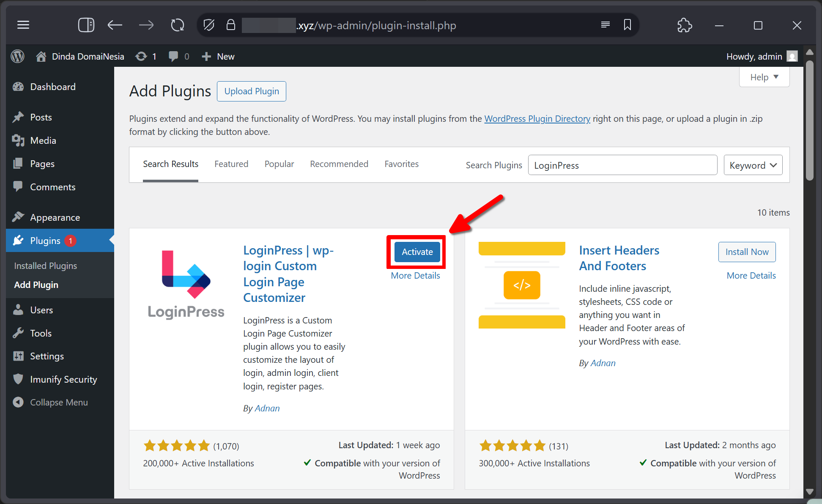
Task: Switch to the Recommended tab
Action: (x=339, y=164)
